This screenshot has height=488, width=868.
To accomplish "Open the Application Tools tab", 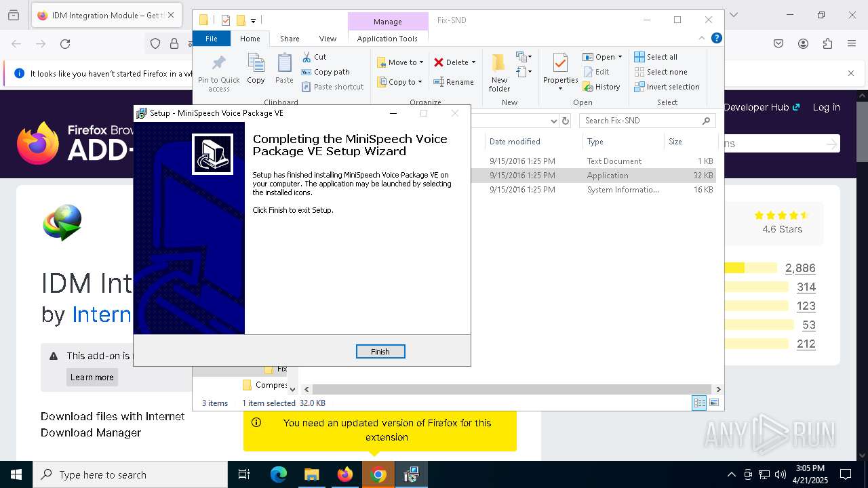I will coord(387,39).
